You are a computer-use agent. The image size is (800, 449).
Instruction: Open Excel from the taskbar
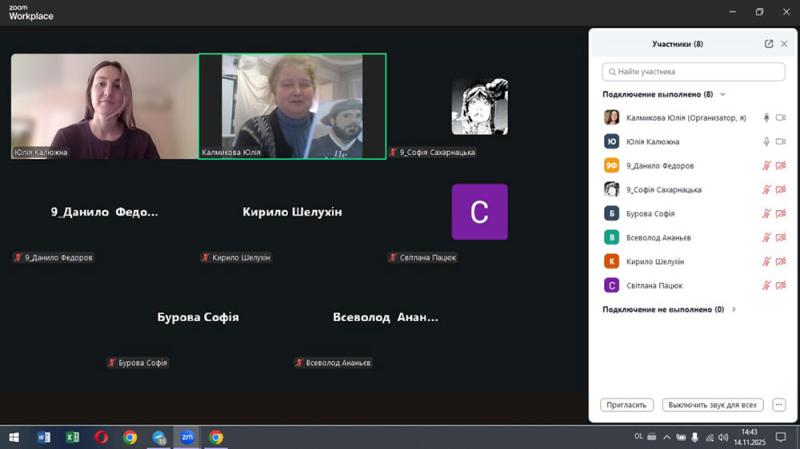tap(72, 437)
